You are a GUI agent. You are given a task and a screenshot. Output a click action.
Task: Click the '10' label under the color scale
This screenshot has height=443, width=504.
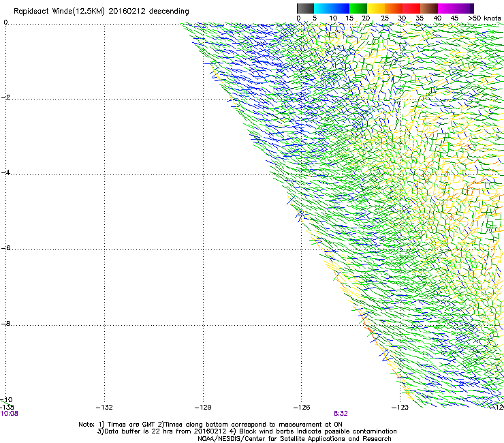[333, 18]
